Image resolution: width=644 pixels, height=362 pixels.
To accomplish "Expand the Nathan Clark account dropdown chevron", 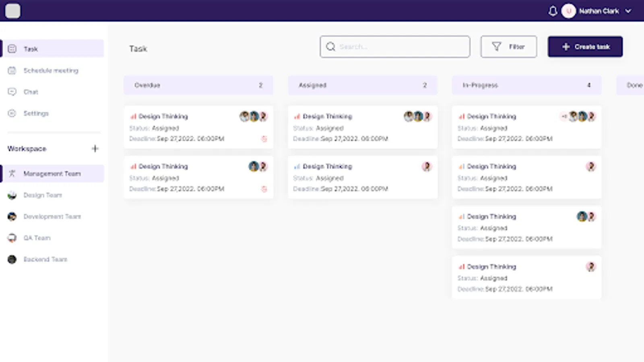I will [x=628, y=11].
